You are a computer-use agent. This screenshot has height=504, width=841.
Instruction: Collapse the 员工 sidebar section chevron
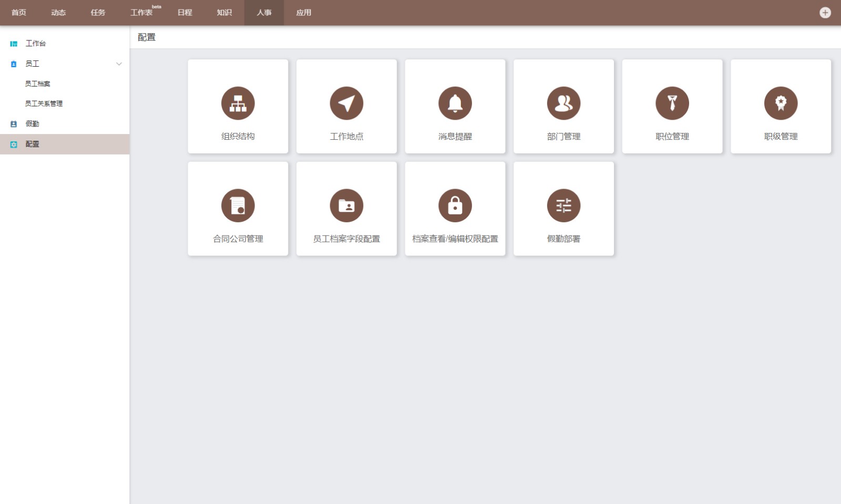[119, 64]
